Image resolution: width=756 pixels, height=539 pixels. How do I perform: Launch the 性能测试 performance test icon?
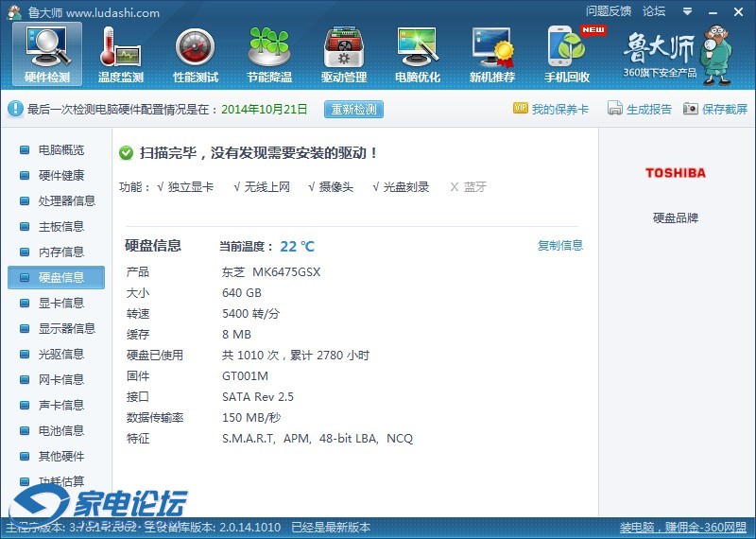(195, 52)
